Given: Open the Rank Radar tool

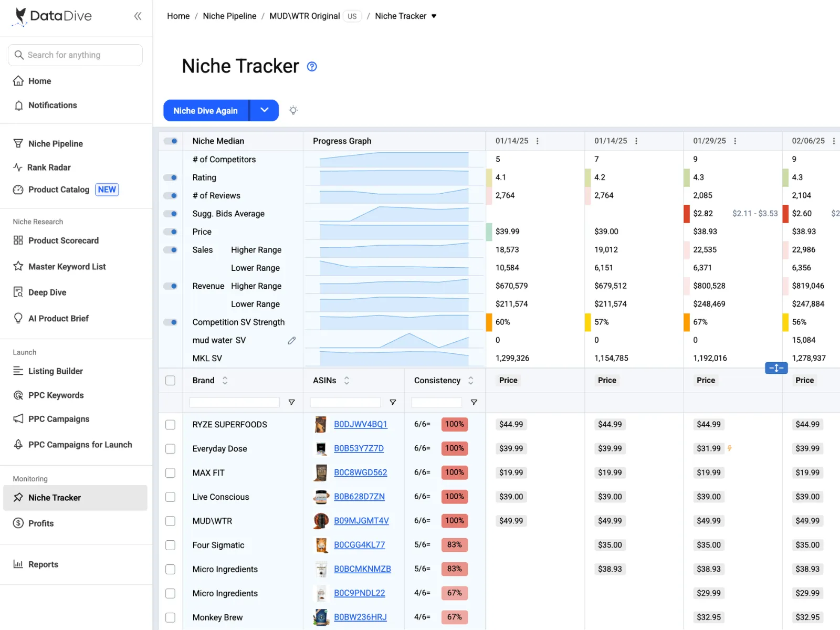Looking at the screenshot, I should (49, 167).
